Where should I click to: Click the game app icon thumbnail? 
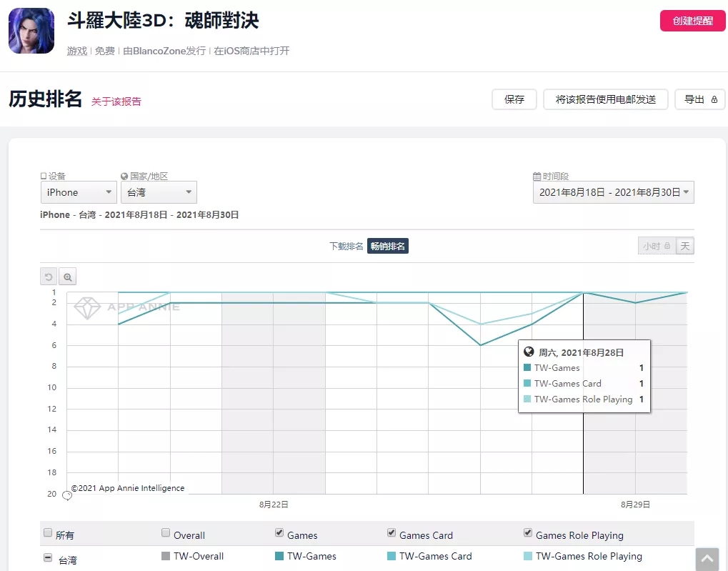click(31, 31)
